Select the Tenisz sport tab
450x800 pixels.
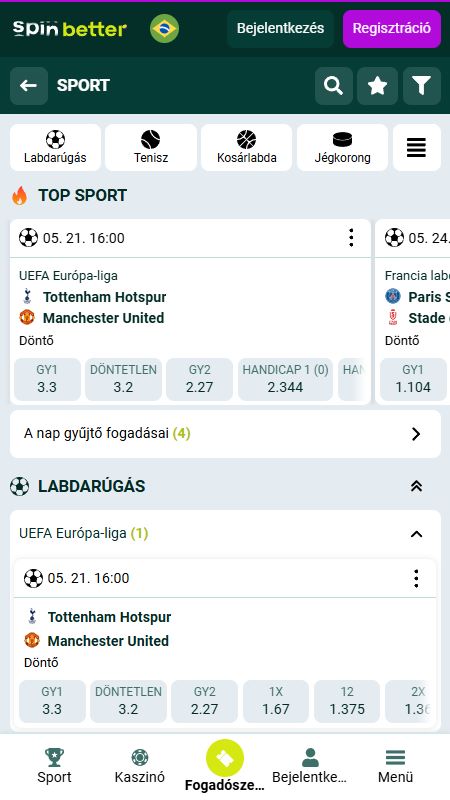pyautogui.click(x=151, y=147)
